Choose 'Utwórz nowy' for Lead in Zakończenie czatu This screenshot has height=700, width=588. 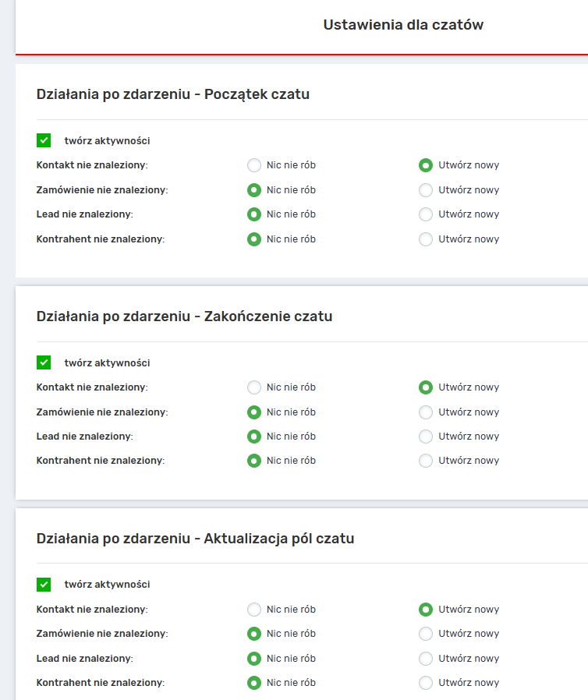pyautogui.click(x=426, y=437)
